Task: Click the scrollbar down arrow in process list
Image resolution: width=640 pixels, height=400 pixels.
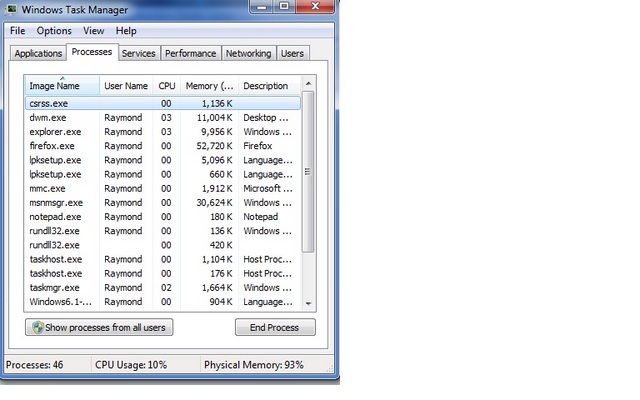Action: [309, 304]
